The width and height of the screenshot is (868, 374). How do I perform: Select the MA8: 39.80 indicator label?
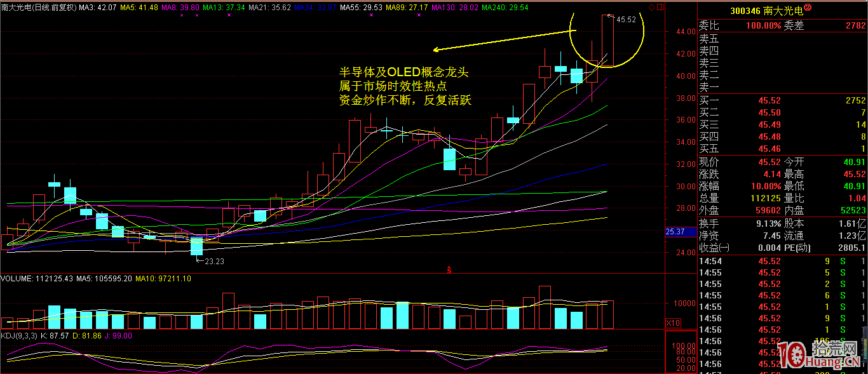tap(181, 7)
